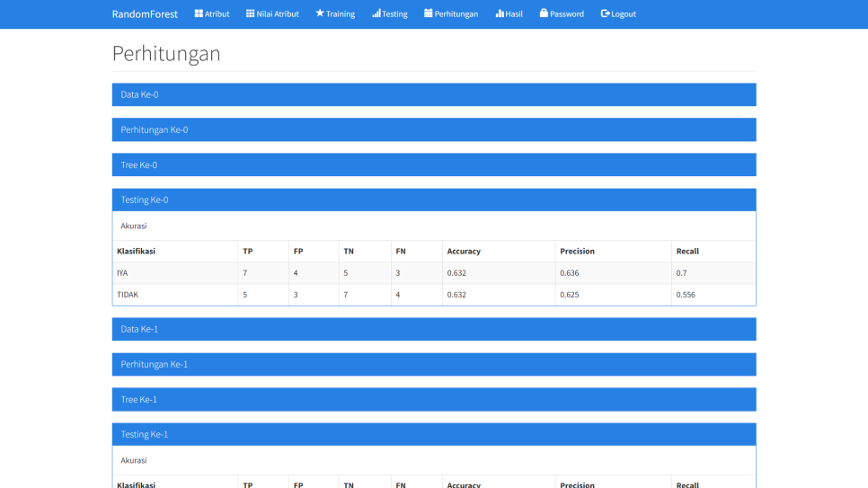Image resolution: width=868 pixels, height=488 pixels.
Task: Click the Password lock icon
Action: pyautogui.click(x=544, y=13)
